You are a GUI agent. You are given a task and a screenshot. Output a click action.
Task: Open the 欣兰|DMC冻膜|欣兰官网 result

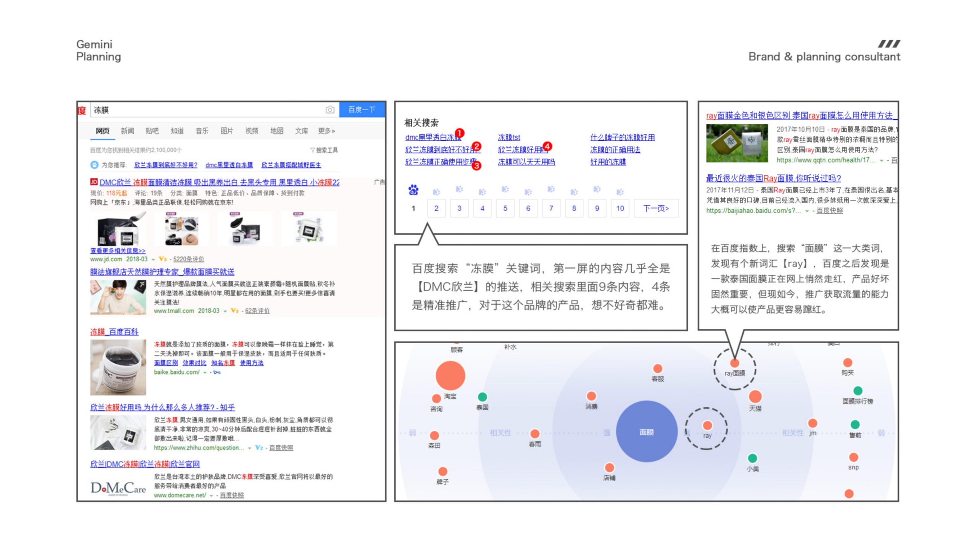coord(145,464)
